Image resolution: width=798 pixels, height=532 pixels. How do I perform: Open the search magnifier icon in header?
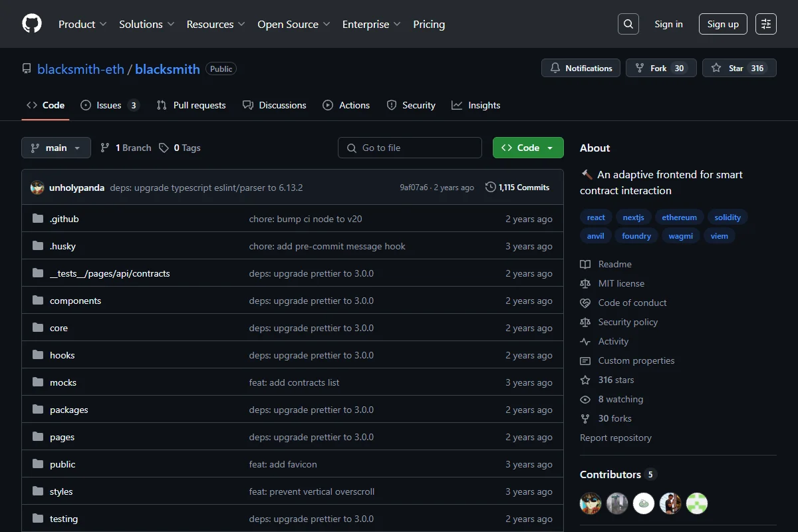628,24
